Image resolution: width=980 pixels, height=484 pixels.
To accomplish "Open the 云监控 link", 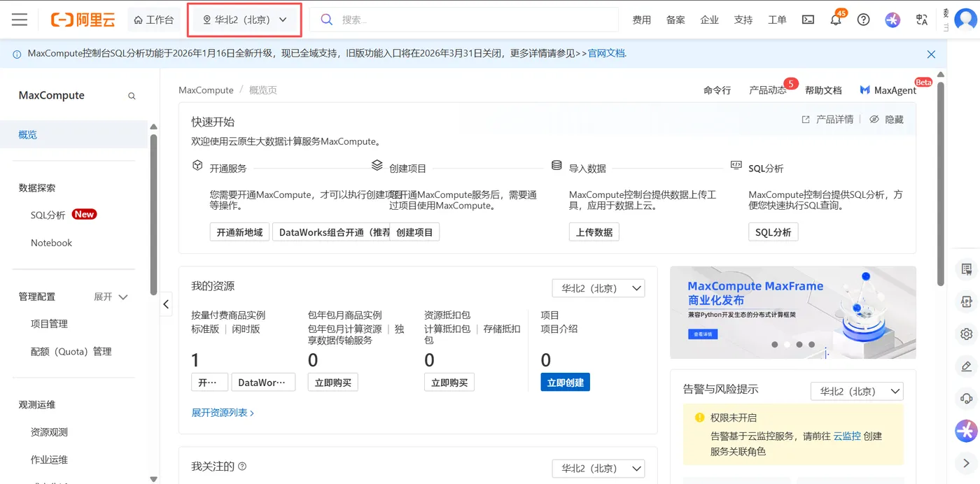I will point(847,436).
